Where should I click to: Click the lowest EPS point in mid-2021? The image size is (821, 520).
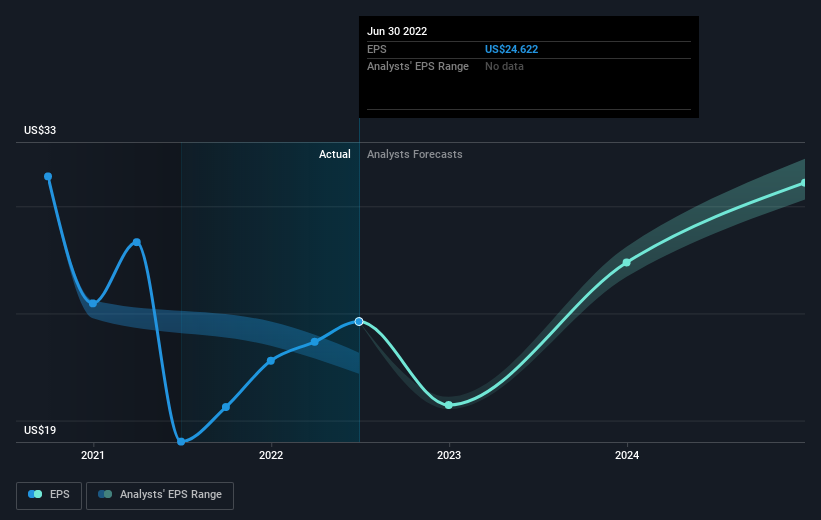coord(181,441)
